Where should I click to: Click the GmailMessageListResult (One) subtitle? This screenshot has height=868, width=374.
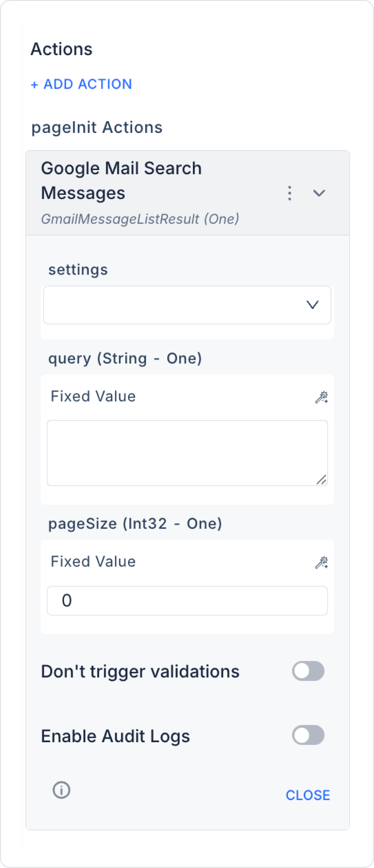pyautogui.click(x=140, y=219)
